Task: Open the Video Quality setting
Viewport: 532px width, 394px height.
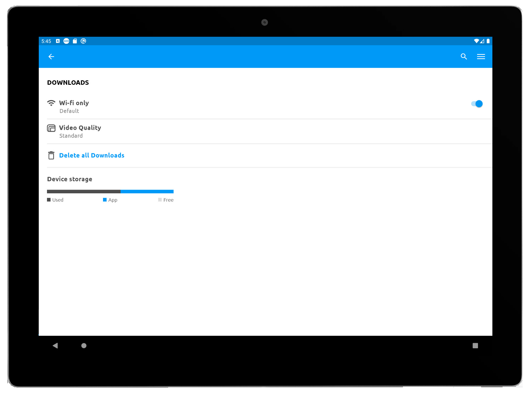Action: [269, 131]
